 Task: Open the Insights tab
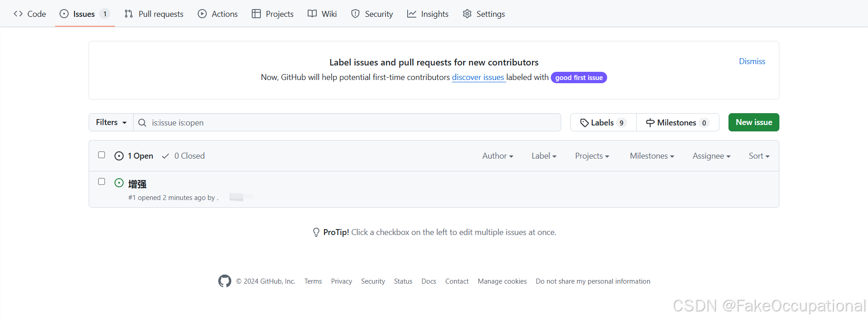(x=428, y=14)
